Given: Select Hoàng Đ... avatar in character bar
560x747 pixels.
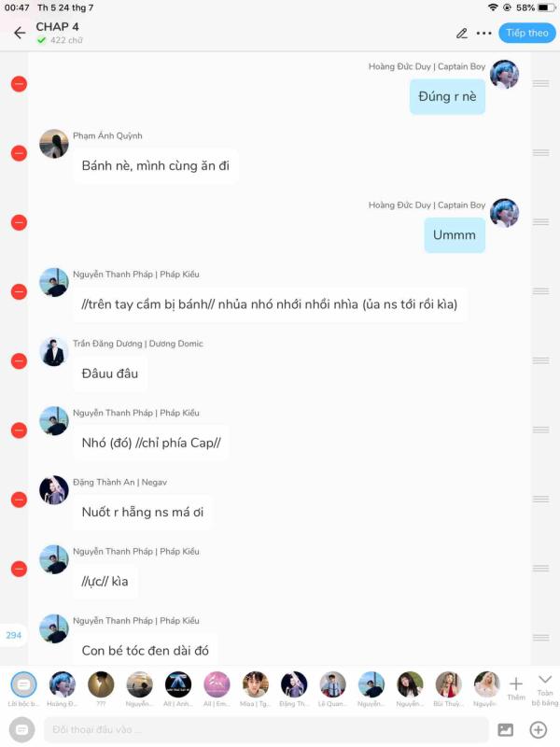Looking at the screenshot, I should point(62,685).
